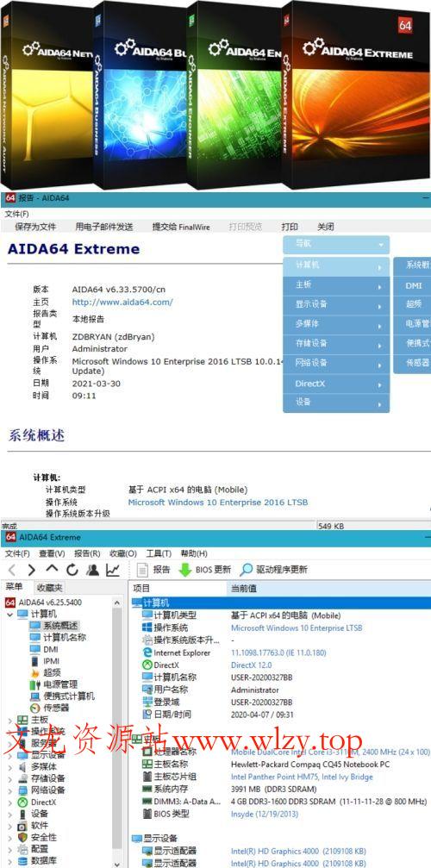The width and height of the screenshot is (431, 868).
Task: Click the 主板芯片组 row icon
Action: point(147,777)
